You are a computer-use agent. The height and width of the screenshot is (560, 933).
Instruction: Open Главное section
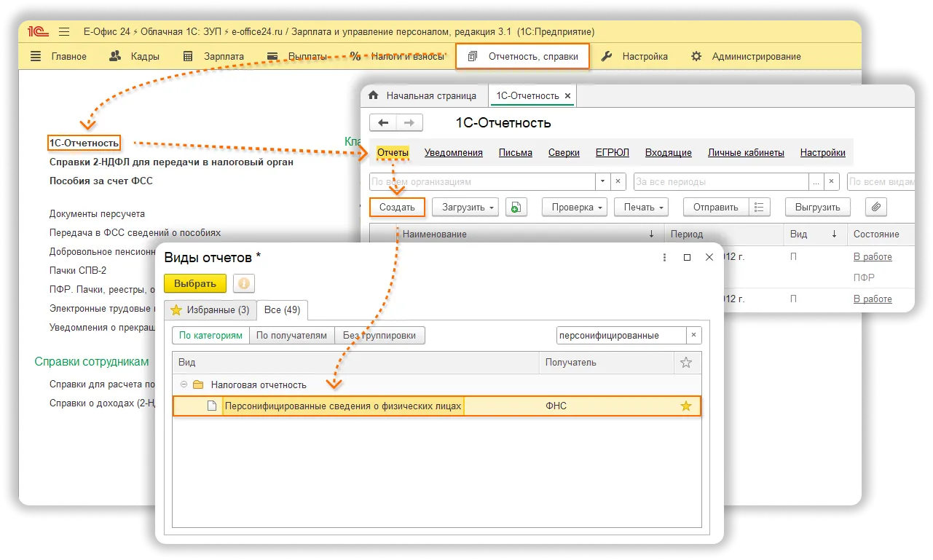point(58,56)
